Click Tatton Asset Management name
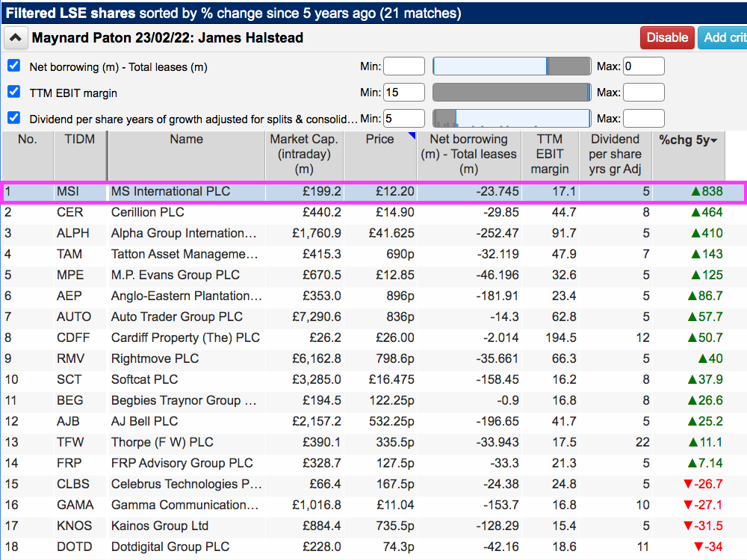The width and height of the screenshot is (747, 560). coord(185,255)
